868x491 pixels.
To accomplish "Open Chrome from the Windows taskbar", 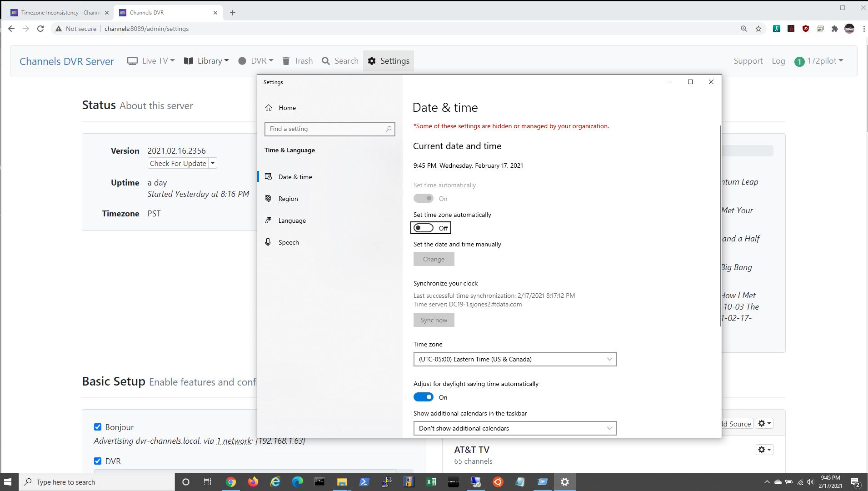I will (231, 482).
